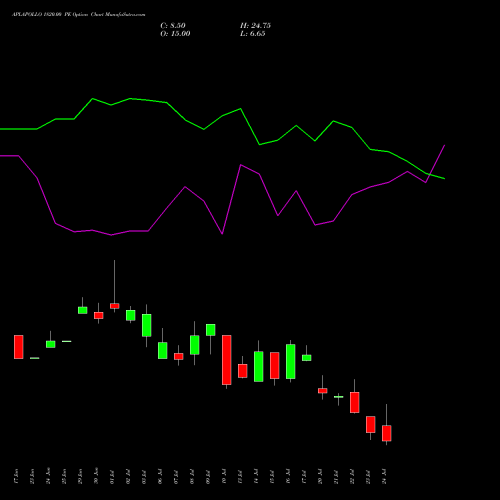Click the tall red candle above 10 Jul
The width and height of the screenshot is (500, 500).
pos(227,360)
